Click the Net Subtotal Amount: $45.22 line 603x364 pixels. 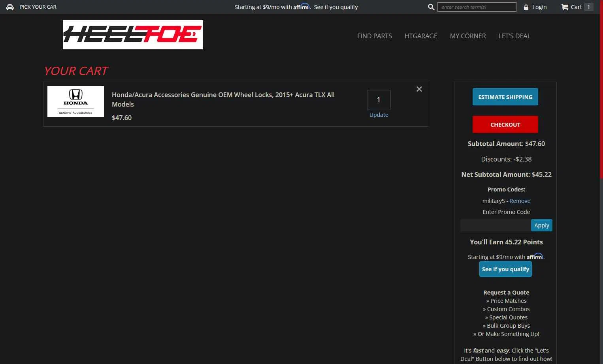(x=506, y=174)
